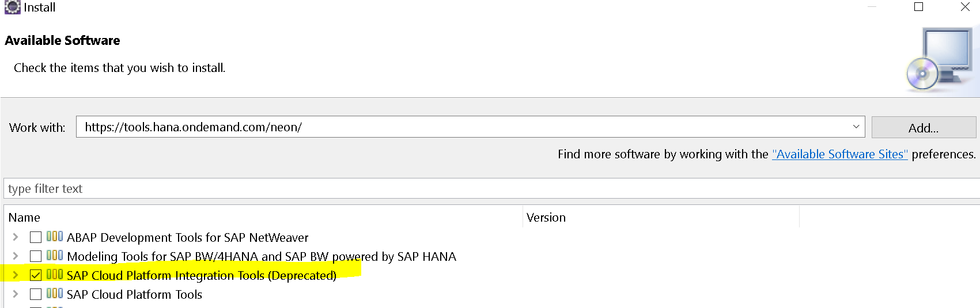Viewport: 980px width, 308px height.
Task: Click the Eclipse Install window icon
Action: 12,7
